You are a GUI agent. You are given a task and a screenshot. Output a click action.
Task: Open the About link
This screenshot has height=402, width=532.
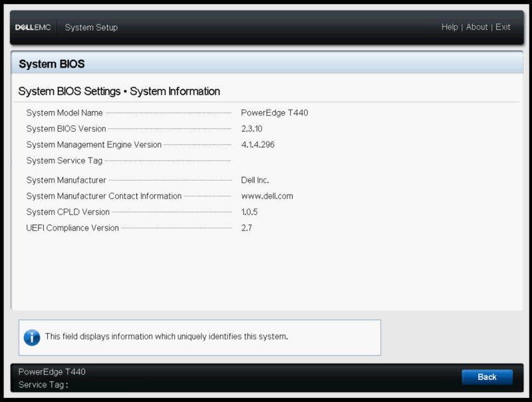click(x=477, y=27)
